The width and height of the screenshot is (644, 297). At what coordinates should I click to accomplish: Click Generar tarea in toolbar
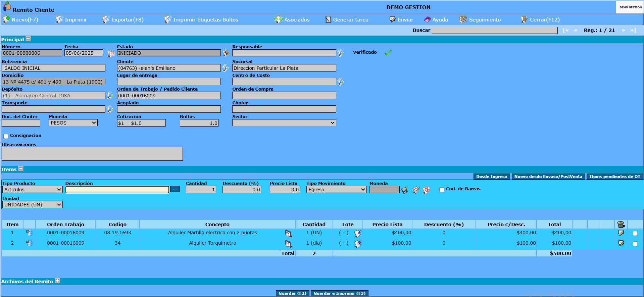(x=347, y=20)
